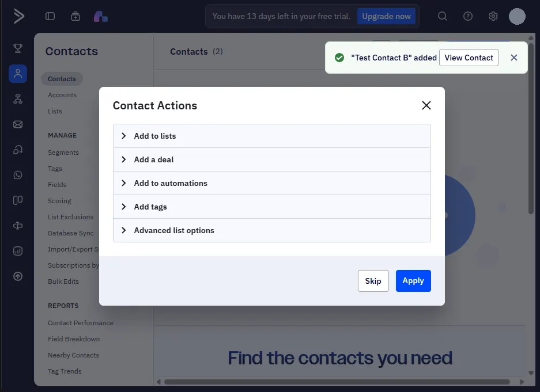Open the trophy icon in left sidebar
The image size is (540, 392).
pos(18,48)
